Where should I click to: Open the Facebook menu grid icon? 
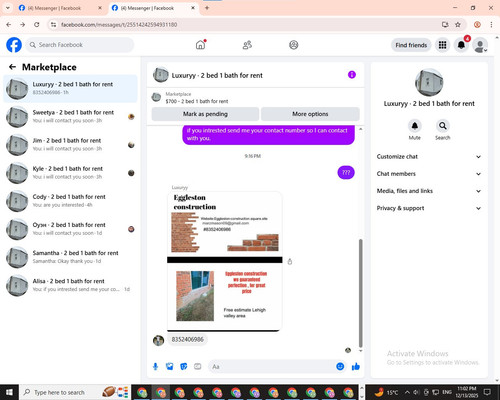[x=442, y=45]
